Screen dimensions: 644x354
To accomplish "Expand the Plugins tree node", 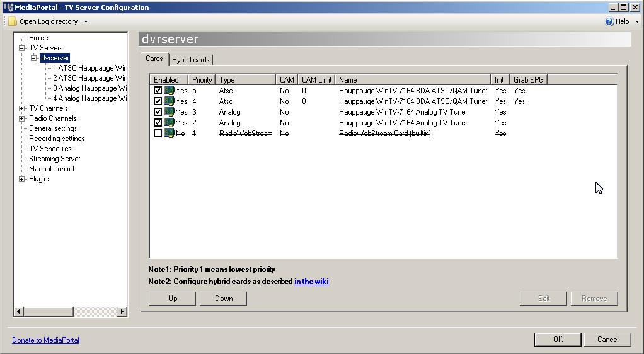I will pos(22,179).
